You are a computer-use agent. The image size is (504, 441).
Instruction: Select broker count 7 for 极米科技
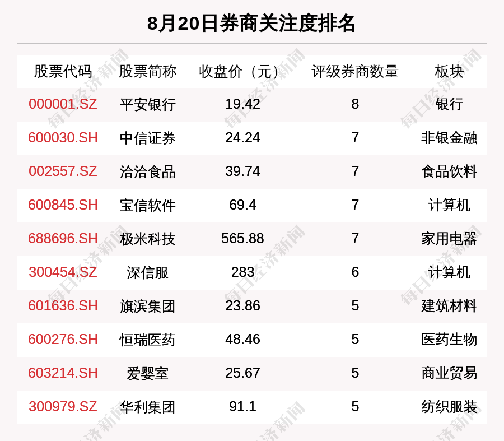click(x=355, y=238)
